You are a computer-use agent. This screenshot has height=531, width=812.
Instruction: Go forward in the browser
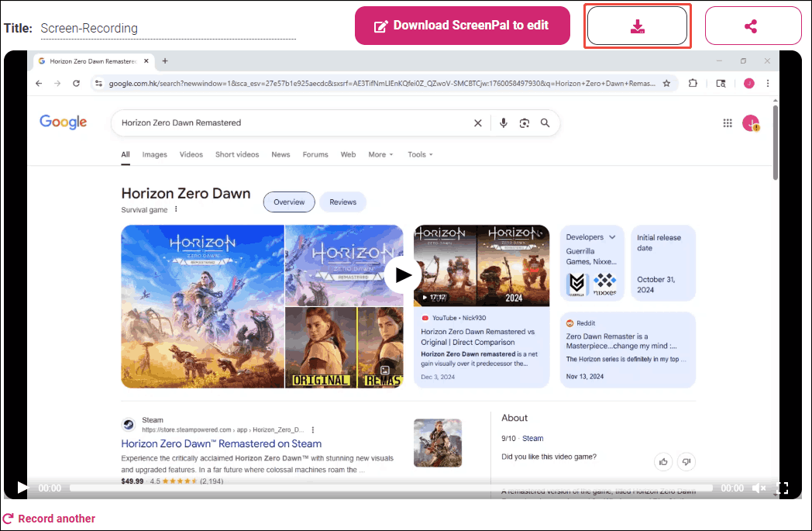[57, 84]
